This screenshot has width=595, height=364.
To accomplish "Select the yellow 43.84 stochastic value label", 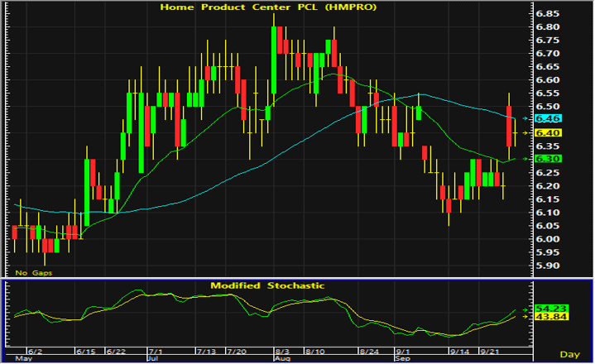I will pos(551,317).
